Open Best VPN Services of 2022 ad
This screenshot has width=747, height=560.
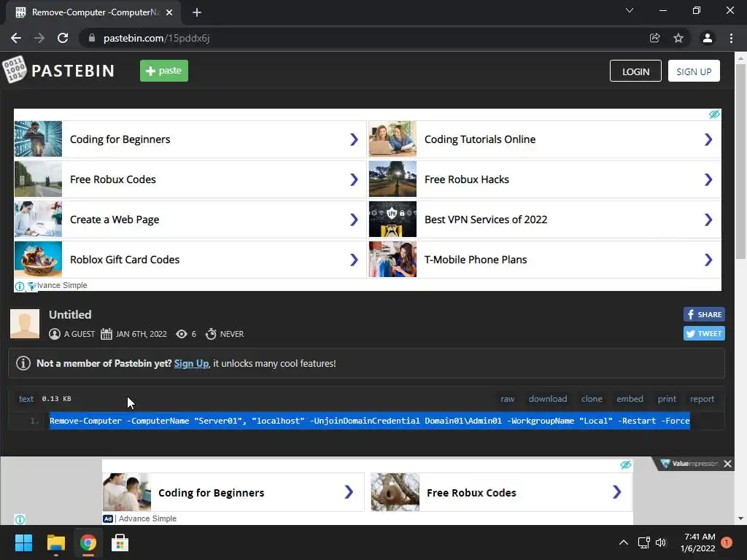[544, 219]
